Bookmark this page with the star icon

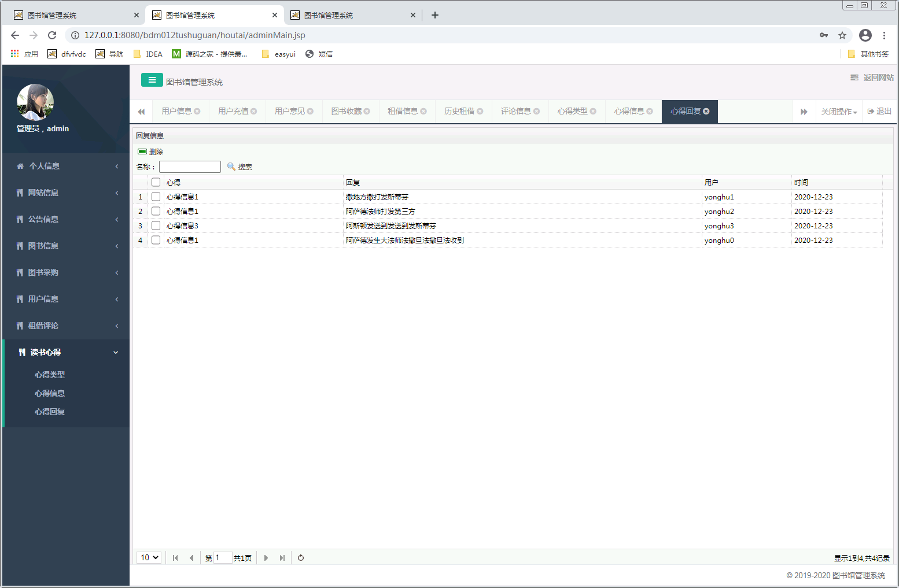tap(842, 35)
